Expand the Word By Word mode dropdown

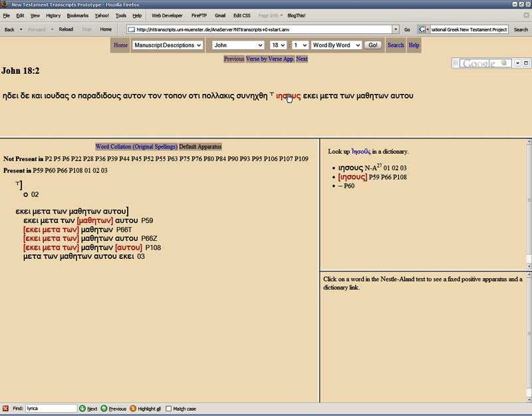coord(336,45)
